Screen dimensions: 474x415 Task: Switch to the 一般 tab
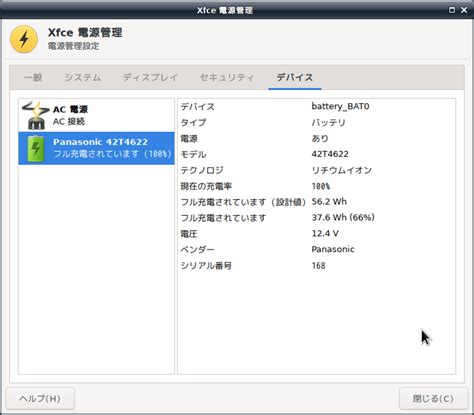(33, 77)
